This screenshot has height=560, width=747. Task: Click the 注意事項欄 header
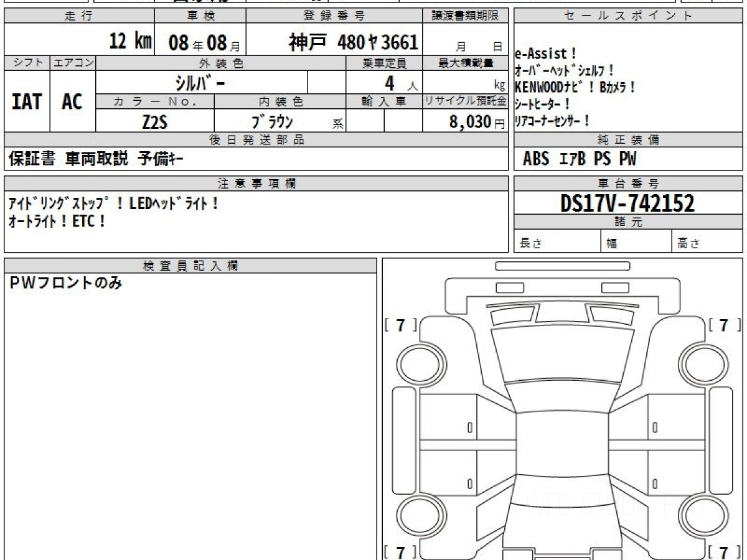[256, 184]
